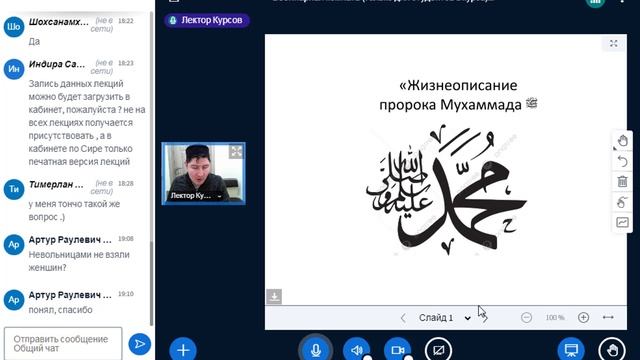Image resolution: width=640 pixels, height=360 pixels.
Task: Select the whiteboard pan hand tool
Action: click(x=622, y=141)
